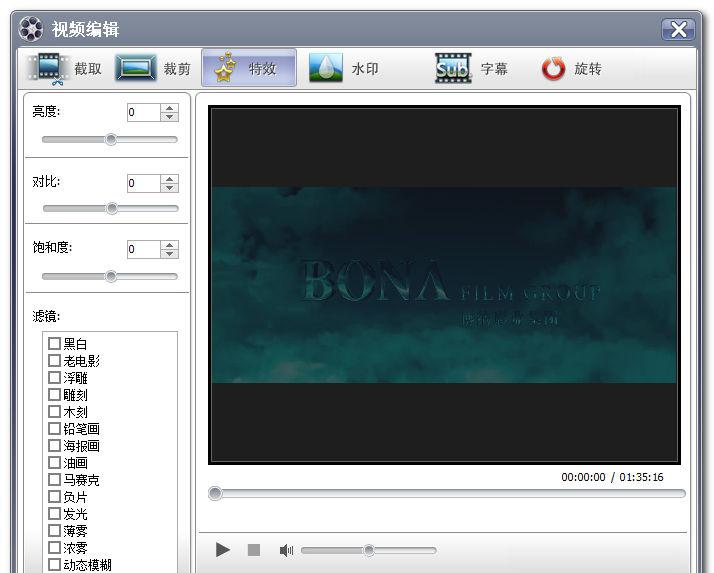Viewport: 714px width, 573px height.
Task: Select the 特效 tab
Action: [249, 68]
